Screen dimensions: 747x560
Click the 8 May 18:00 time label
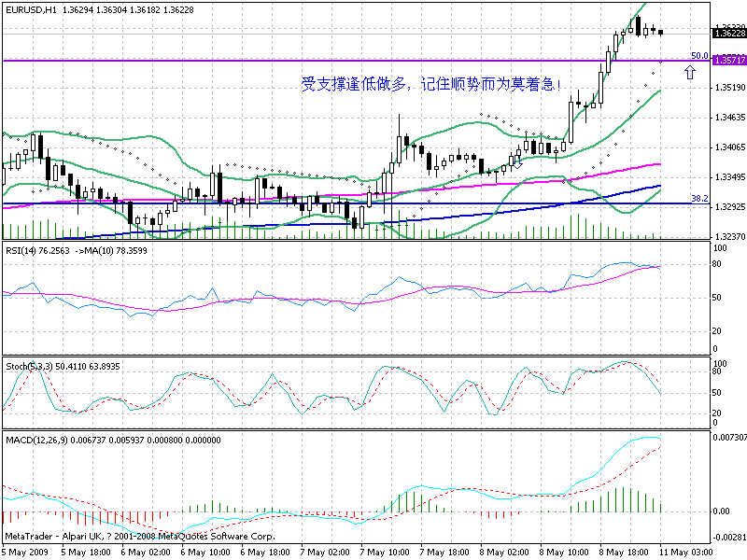coord(624,553)
